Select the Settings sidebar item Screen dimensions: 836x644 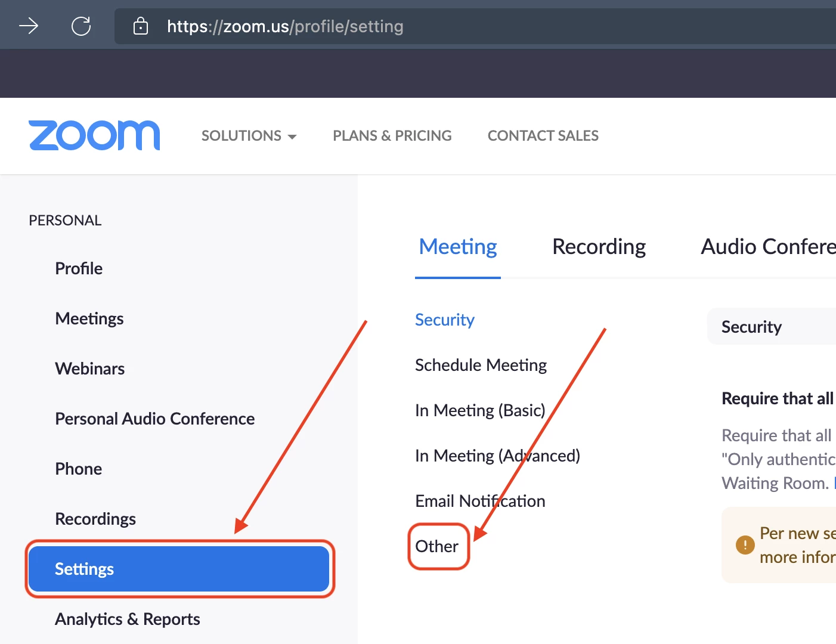[x=179, y=569]
